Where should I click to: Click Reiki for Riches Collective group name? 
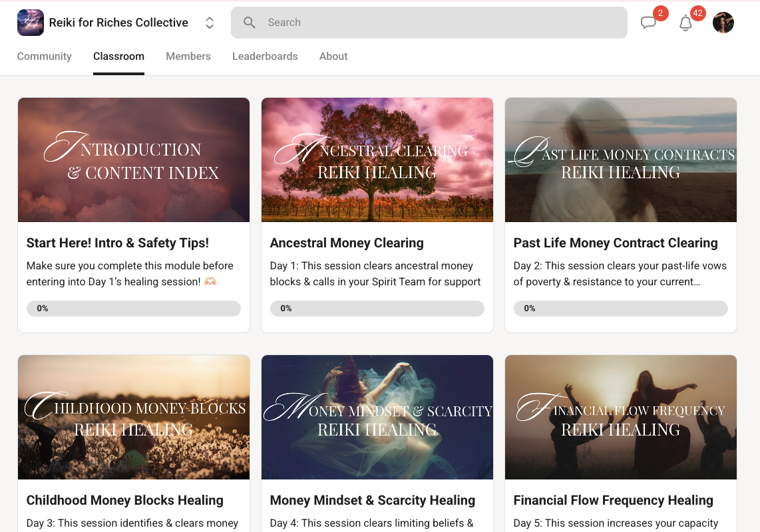pyautogui.click(x=118, y=23)
